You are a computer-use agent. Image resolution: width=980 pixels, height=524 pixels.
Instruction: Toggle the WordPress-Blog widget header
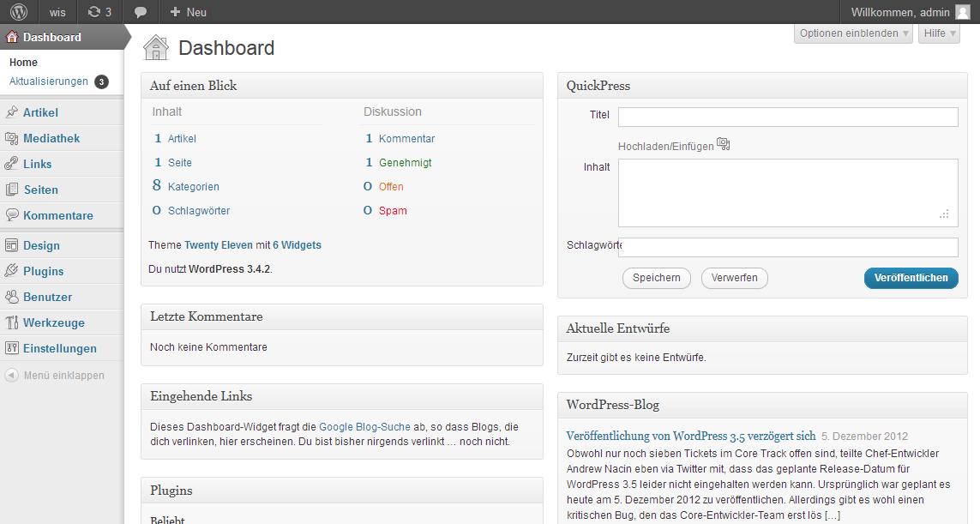762,405
